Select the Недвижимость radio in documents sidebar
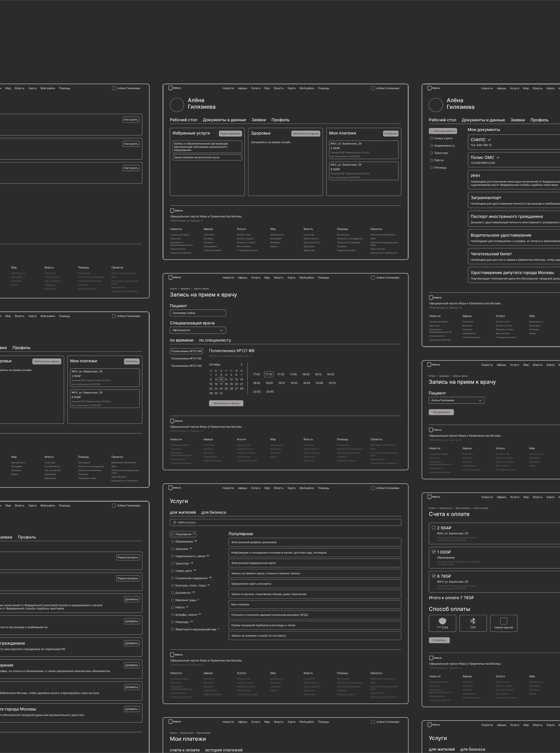The image size is (560, 753). click(x=431, y=146)
